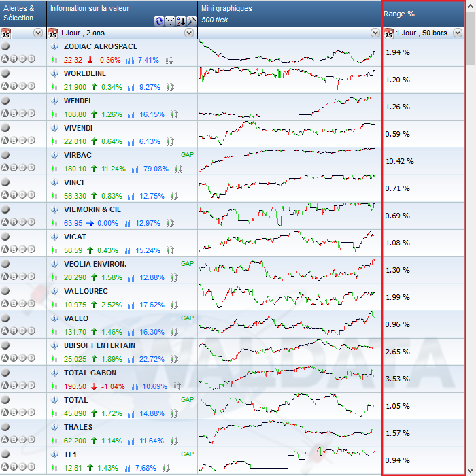
Task: Toggle selection D for VIVENDI
Action: (x=31, y=140)
